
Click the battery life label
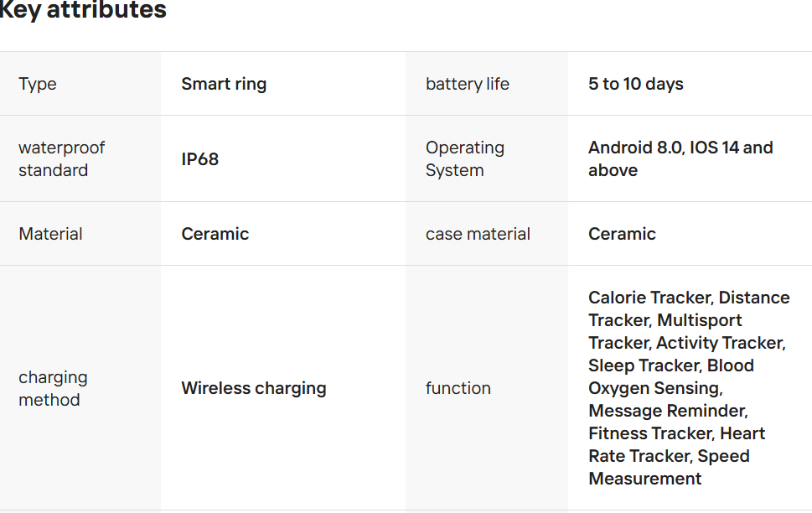pos(467,84)
